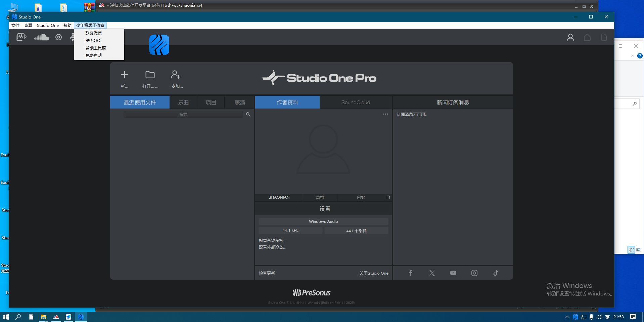Click 配置外部设备... link
644x322 pixels.
point(272,247)
